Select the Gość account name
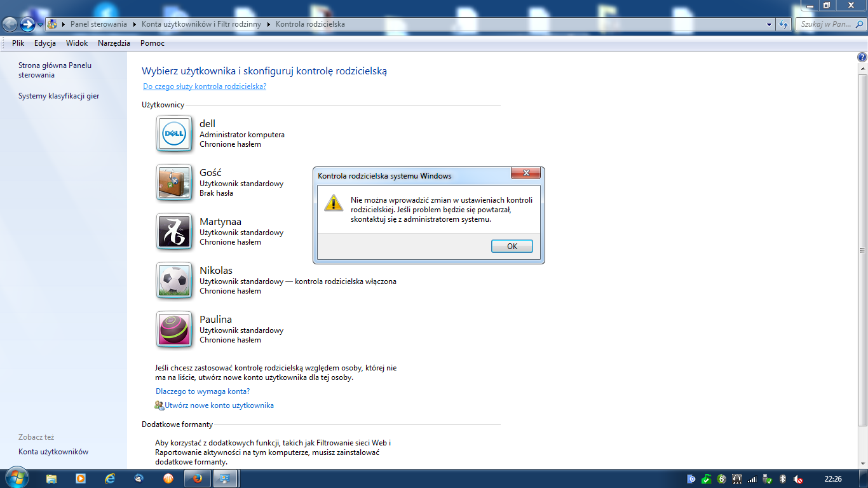This screenshot has height=488, width=868. click(210, 173)
